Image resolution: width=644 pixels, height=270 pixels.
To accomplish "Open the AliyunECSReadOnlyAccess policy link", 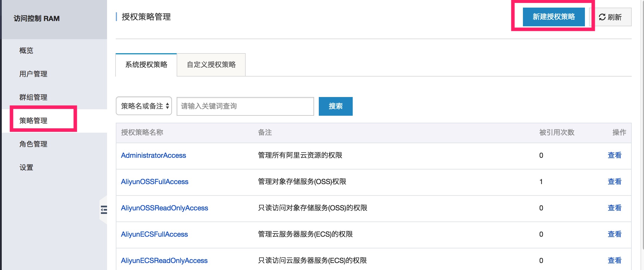I will click(164, 261).
